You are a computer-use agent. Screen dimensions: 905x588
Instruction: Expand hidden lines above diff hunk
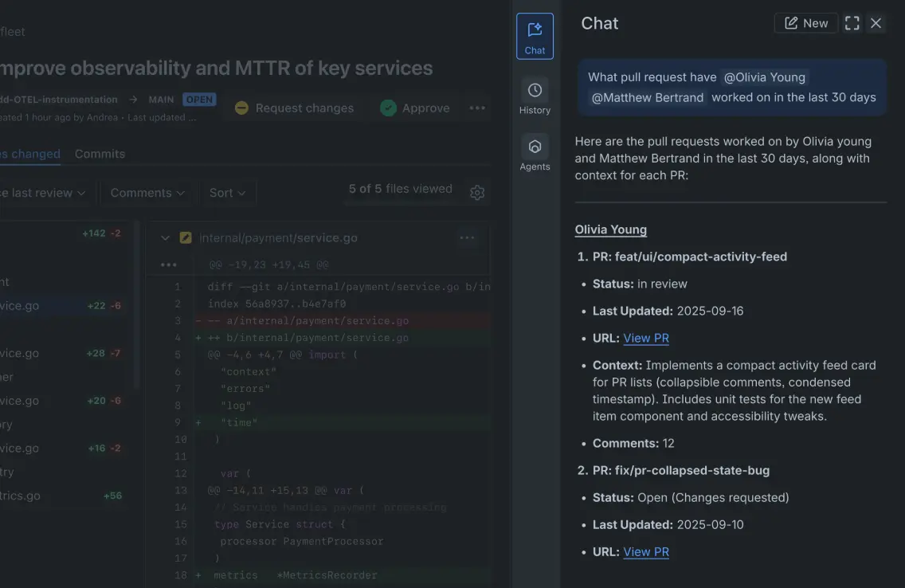pyautogui.click(x=168, y=265)
